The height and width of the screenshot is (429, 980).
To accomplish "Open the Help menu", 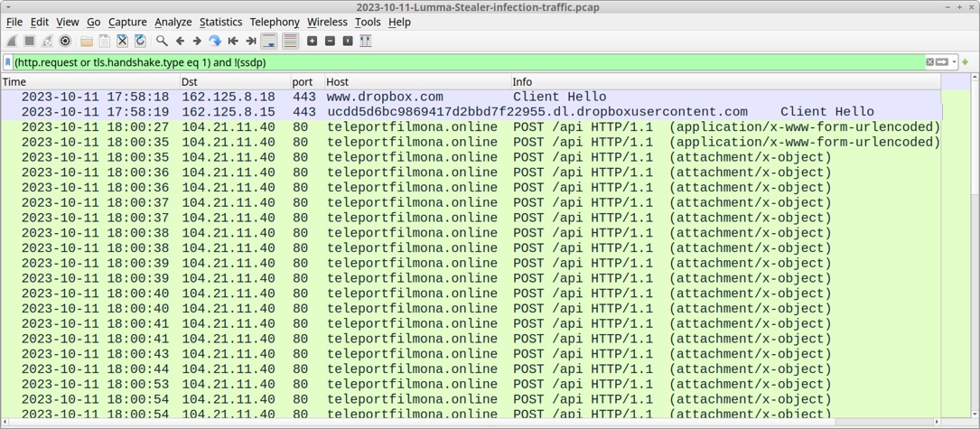I will (x=399, y=22).
